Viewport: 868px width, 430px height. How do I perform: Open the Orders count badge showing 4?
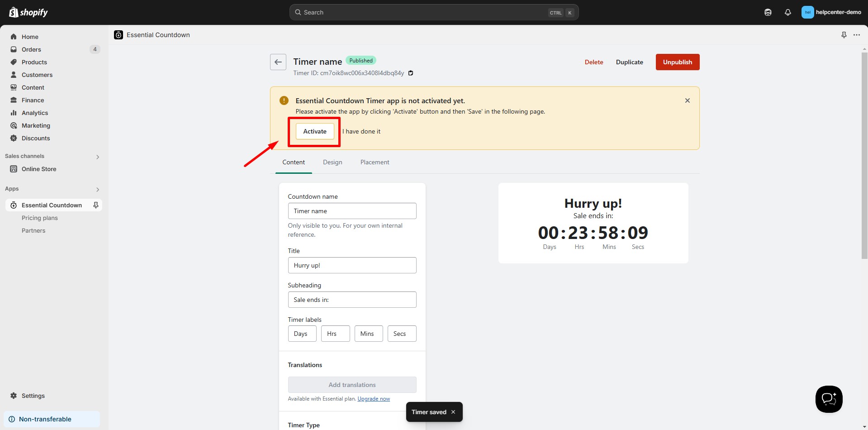click(95, 49)
